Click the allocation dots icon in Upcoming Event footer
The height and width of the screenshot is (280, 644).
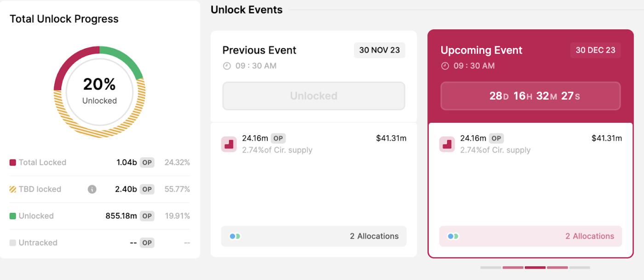coord(453,236)
